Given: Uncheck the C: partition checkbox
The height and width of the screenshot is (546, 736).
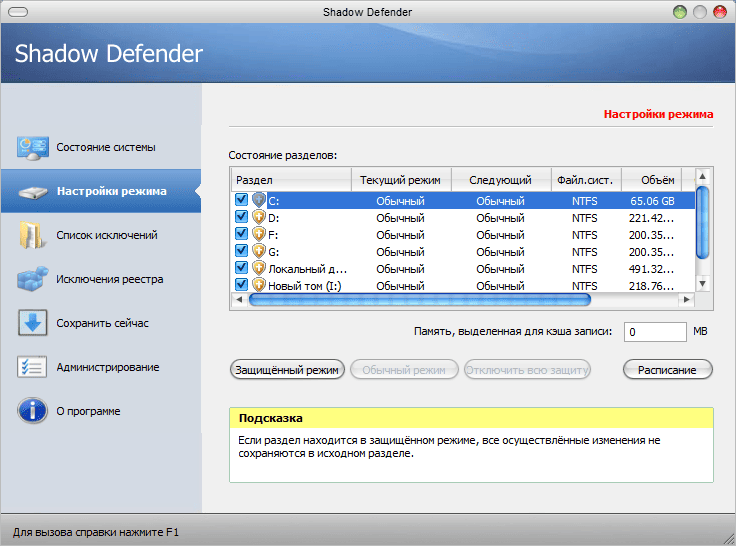Looking at the screenshot, I should 241,200.
